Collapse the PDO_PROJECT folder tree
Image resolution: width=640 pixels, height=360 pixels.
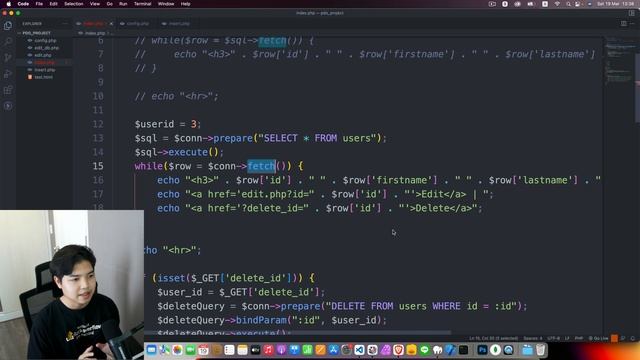click(x=35, y=33)
